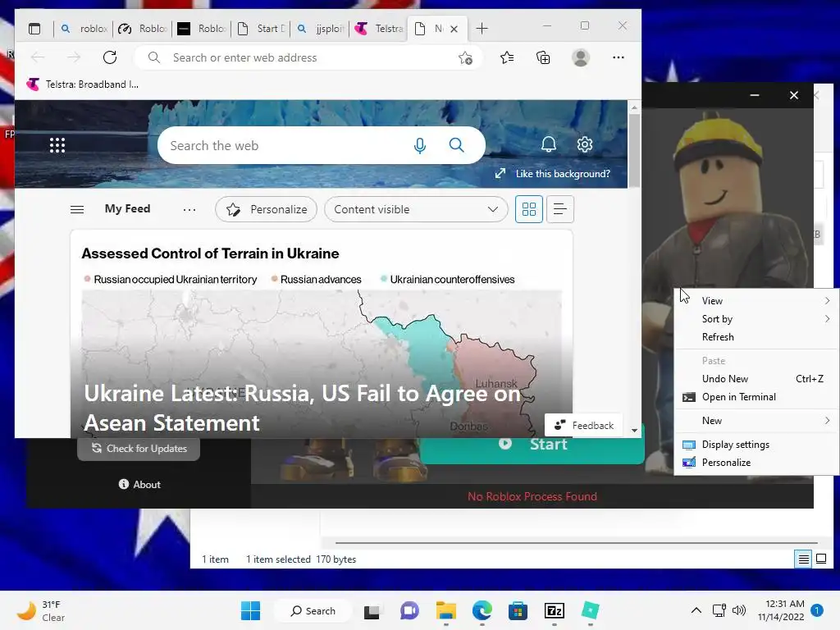
Task: Open network status tray icon
Action: click(x=719, y=610)
